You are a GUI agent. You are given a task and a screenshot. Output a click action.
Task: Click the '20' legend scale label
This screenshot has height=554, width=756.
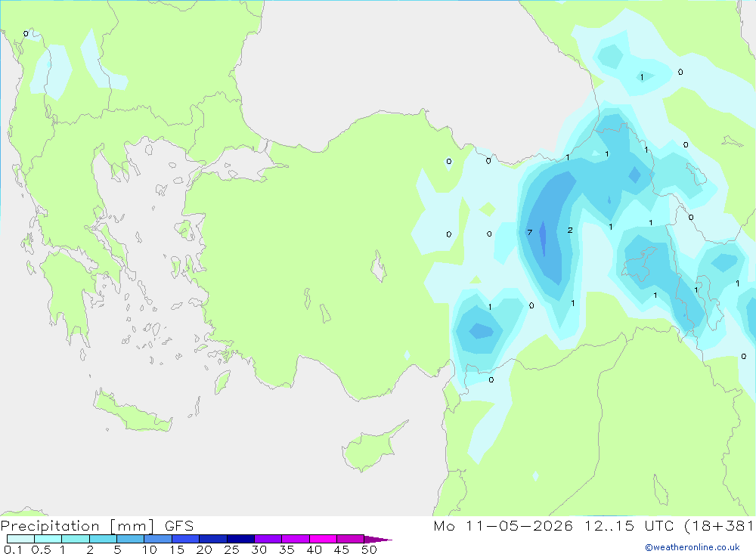point(204,549)
